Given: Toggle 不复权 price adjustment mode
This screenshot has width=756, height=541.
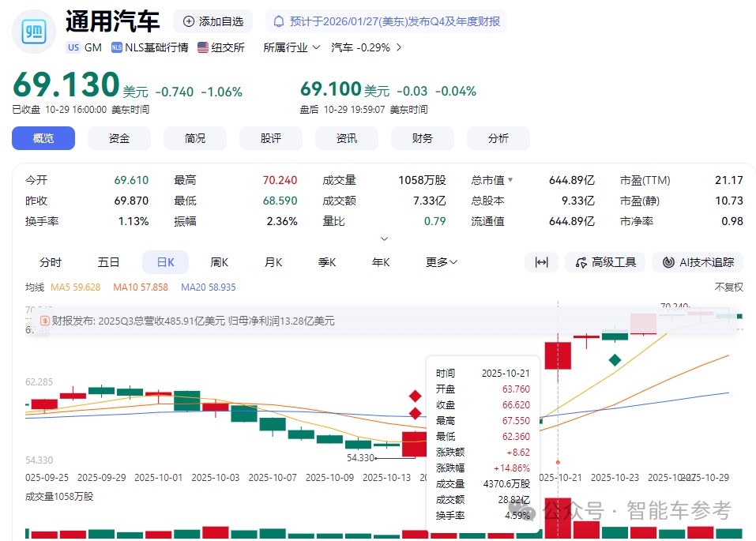Looking at the screenshot, I should (731, 286).
